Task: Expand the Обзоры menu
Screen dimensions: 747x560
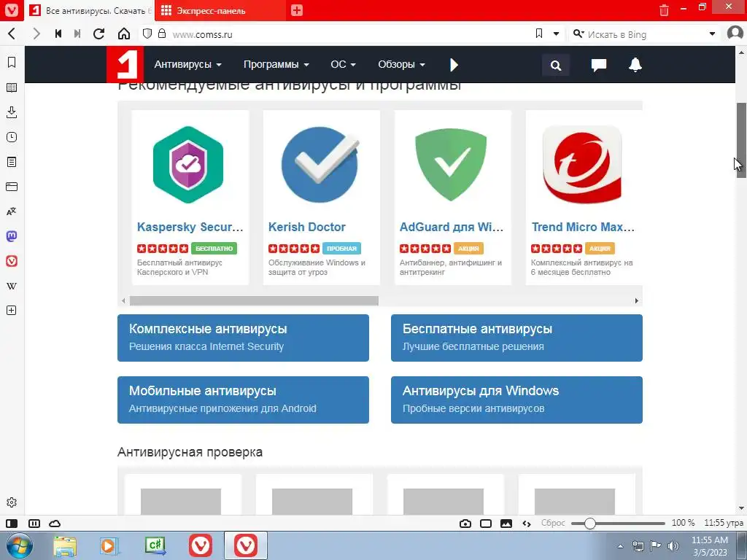Action: pyautogui.click(x=401, y=64)
